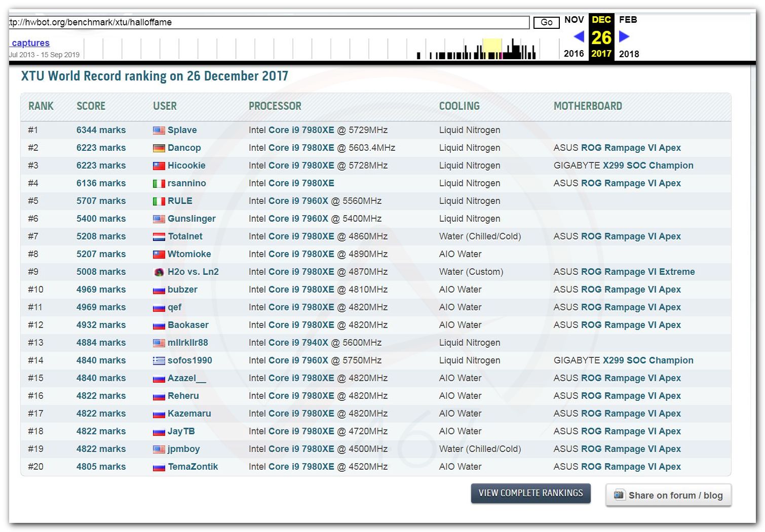Click the previous capture blue left arrow
Image resolution: width=765 pixels, height=532 pixels.
pyautogui.click(x=579, y=36)
